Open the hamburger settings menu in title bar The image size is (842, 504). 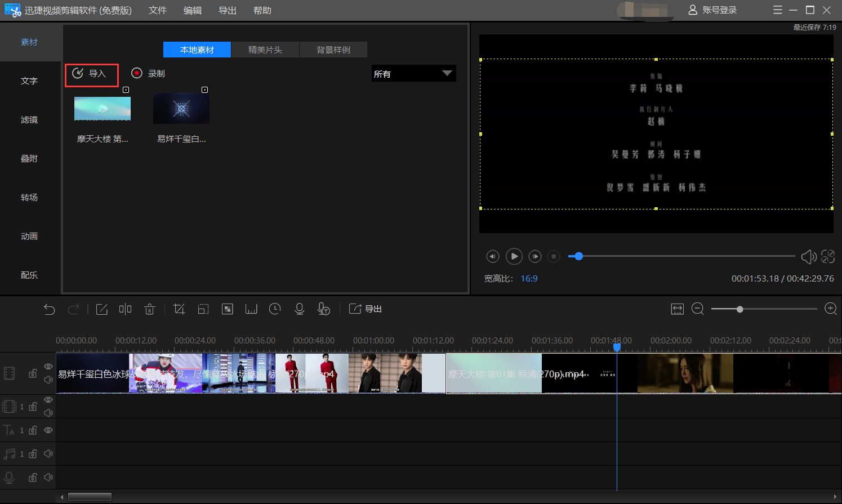click(x=778, y=10)
